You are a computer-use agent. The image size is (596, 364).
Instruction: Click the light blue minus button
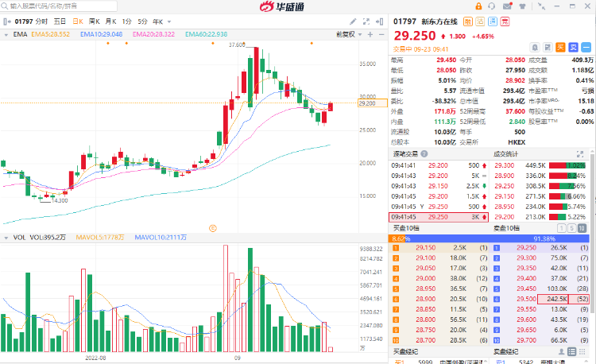coord(586,48)
